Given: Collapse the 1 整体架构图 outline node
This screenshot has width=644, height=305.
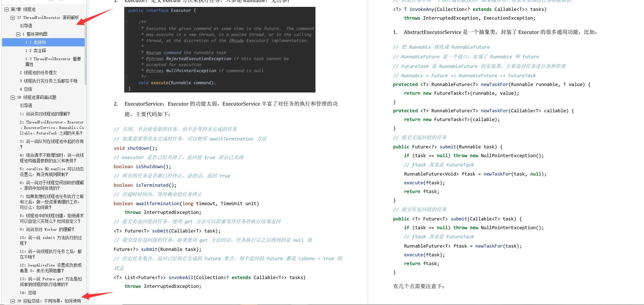Looking at the screenshot, I should (18, 34).
